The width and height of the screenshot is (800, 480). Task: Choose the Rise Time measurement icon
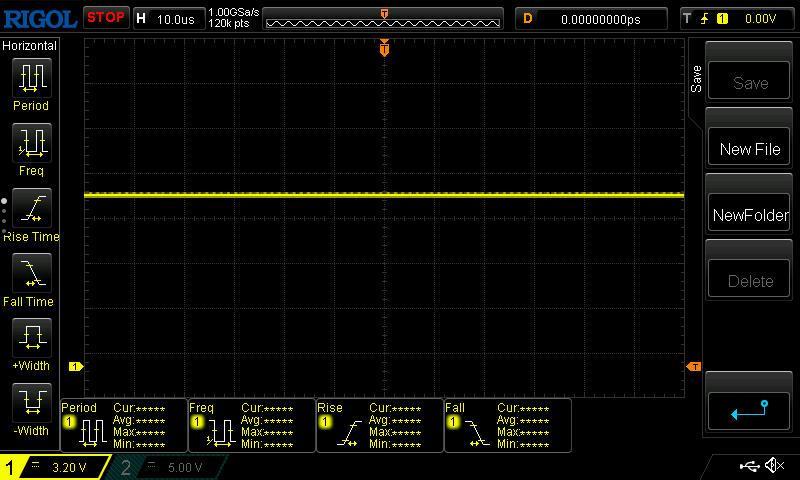(x=31, y=207)
